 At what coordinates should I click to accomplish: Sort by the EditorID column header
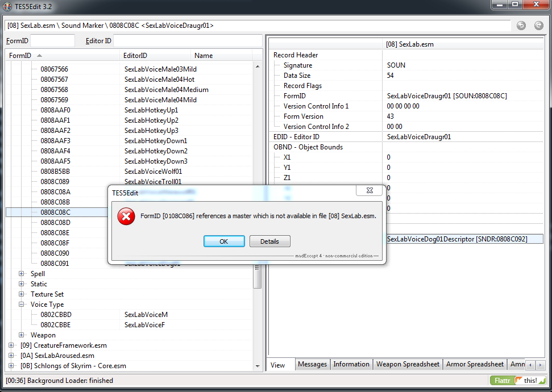pos(155,55)
